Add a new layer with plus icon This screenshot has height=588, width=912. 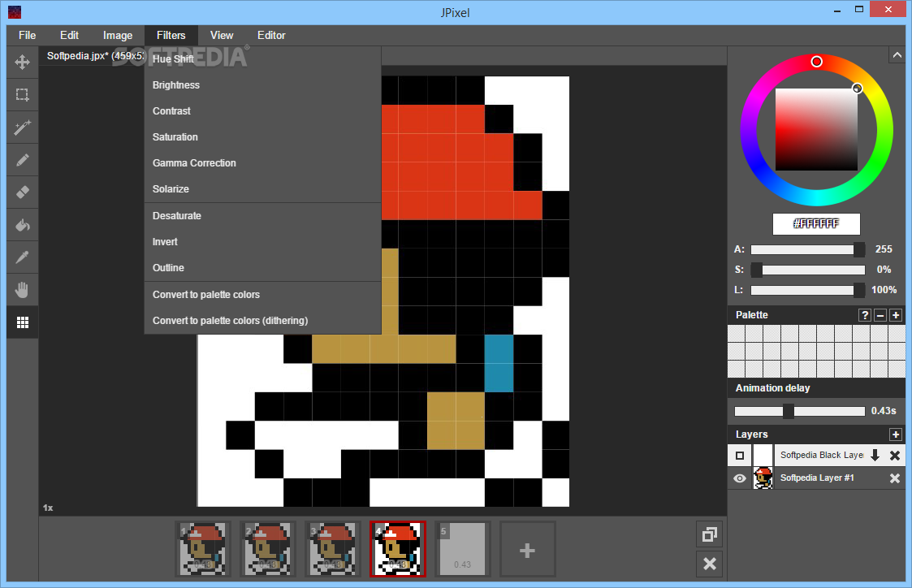click(896, 434)
